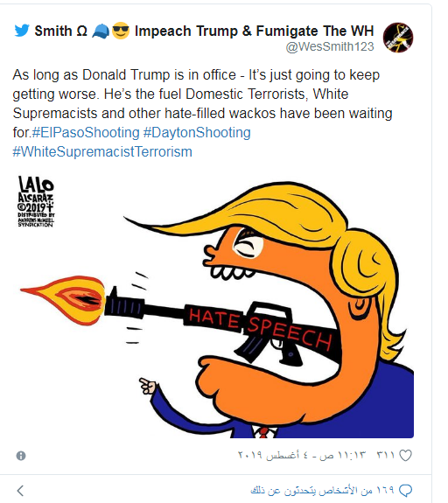View the people talking about this count
The image size is (448, 503).
point(323,490)
